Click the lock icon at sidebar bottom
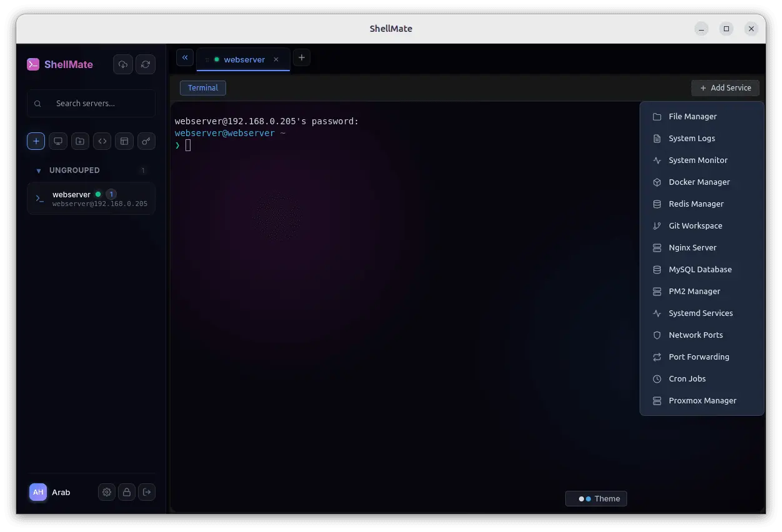The image size is (782, 532). (127, 492)
